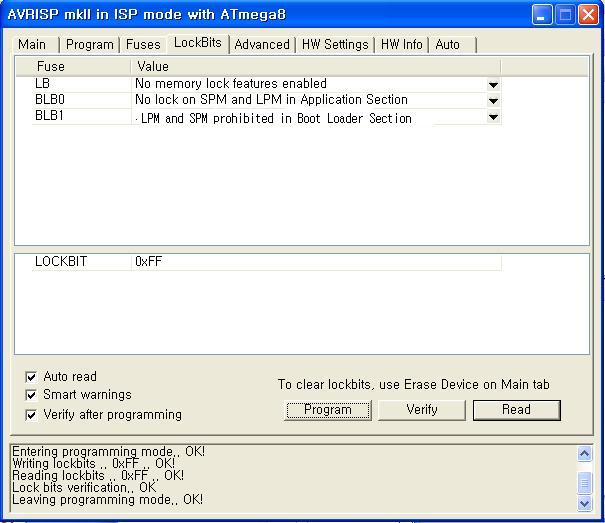Screen dimensions: 605x523
Task: Click 'No lock on SPM and LPM' value
Action: (271, 100)
